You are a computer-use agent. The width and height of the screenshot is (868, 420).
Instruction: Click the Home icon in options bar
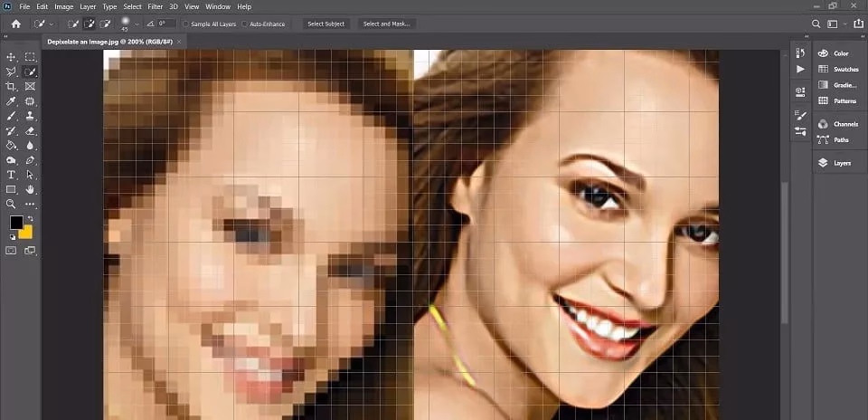(x=15, y=24)
